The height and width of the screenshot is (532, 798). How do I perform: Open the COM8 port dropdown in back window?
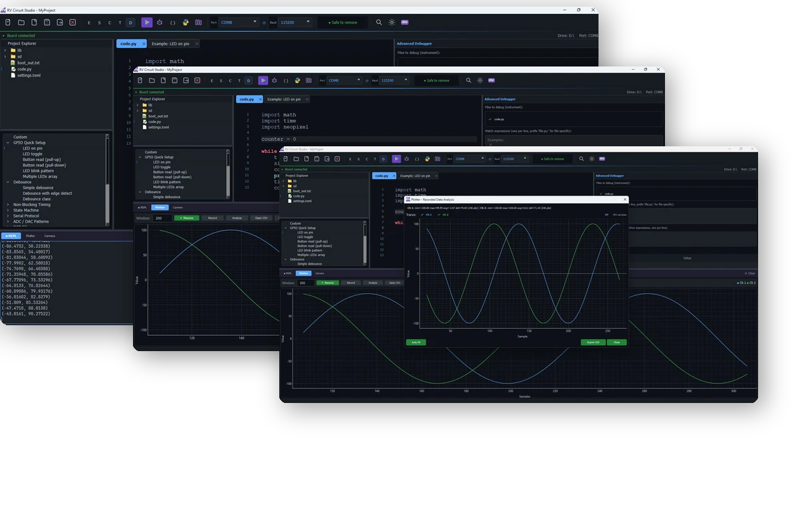[x=238, y=23]
